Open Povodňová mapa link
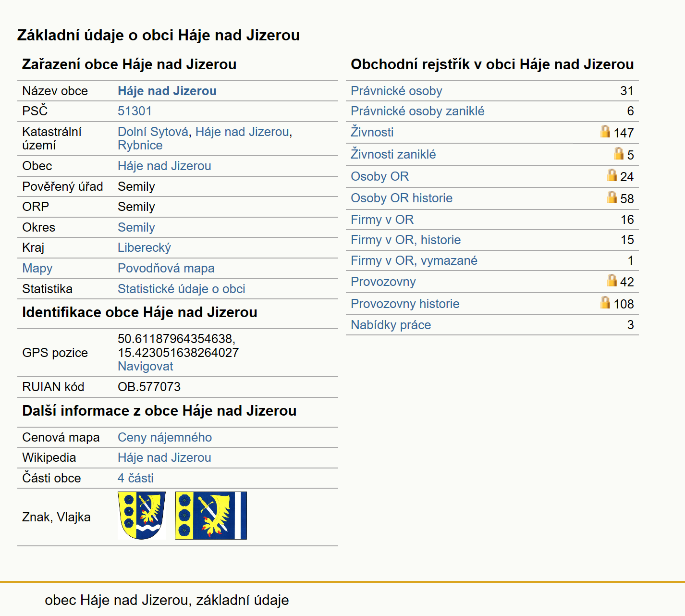 [x=166, y=268]
